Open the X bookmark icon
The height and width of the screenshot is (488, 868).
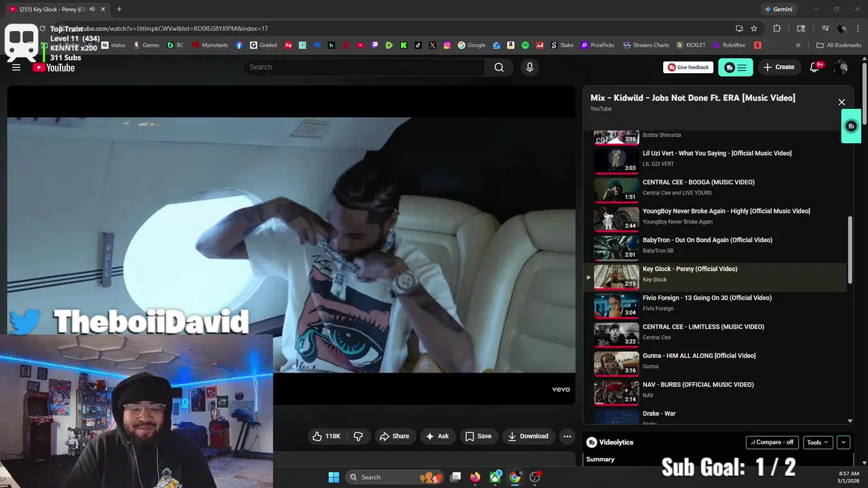[433, 45]
